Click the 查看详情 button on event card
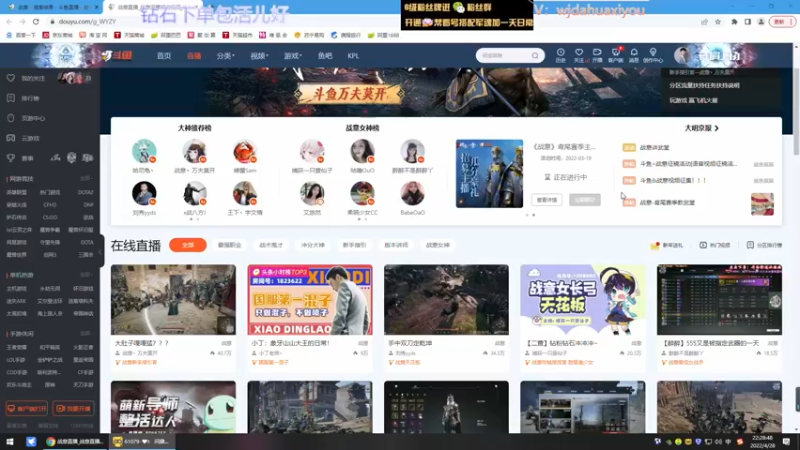The height and width of the screenshot is (450, 800). point(547,200)
